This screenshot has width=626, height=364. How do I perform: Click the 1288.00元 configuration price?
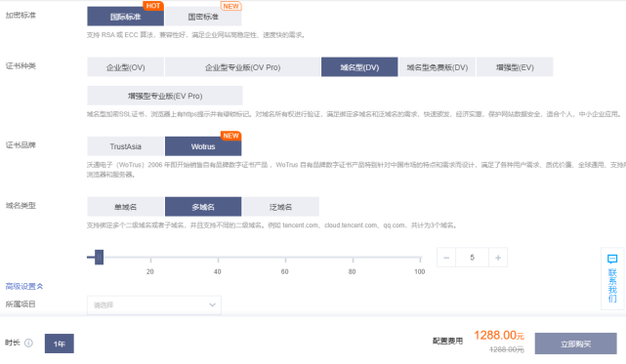point(499,336)
